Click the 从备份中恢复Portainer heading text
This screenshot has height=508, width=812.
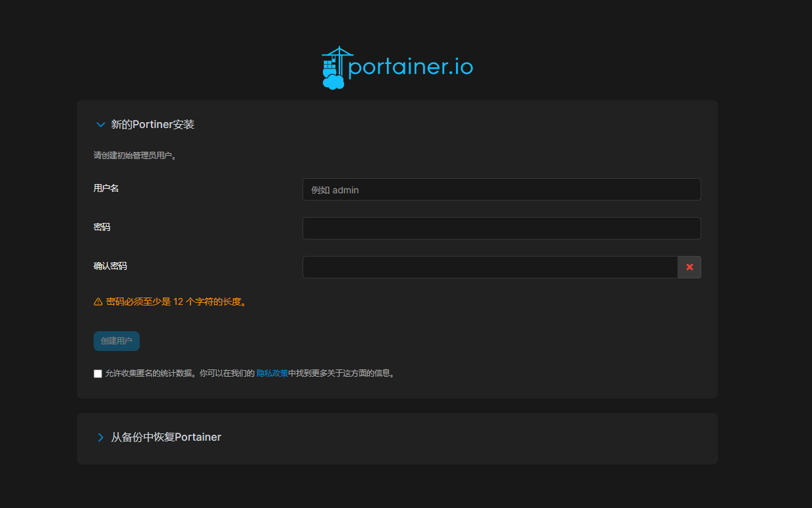click(x=166, y=437)
